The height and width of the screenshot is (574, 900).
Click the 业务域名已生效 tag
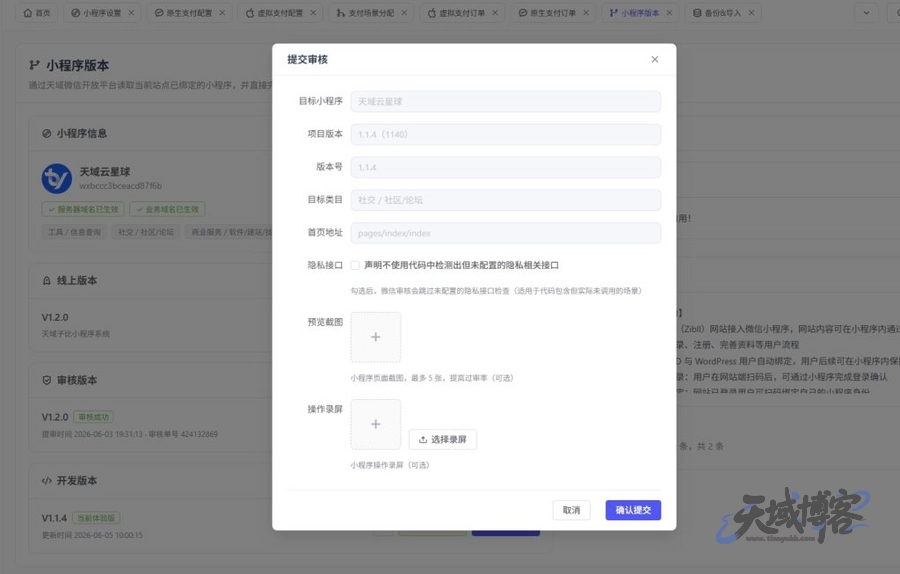[167, 210]
